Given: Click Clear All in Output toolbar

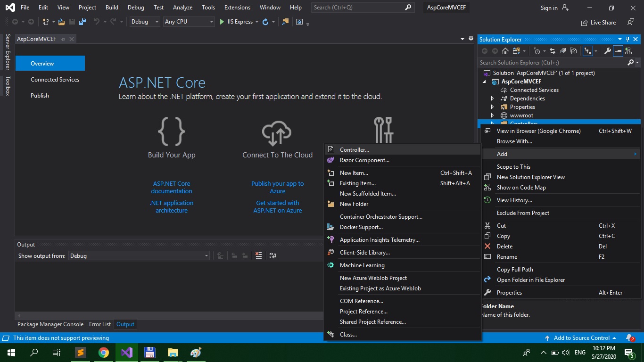Looking at the screenshot, I should click(258, 255).
